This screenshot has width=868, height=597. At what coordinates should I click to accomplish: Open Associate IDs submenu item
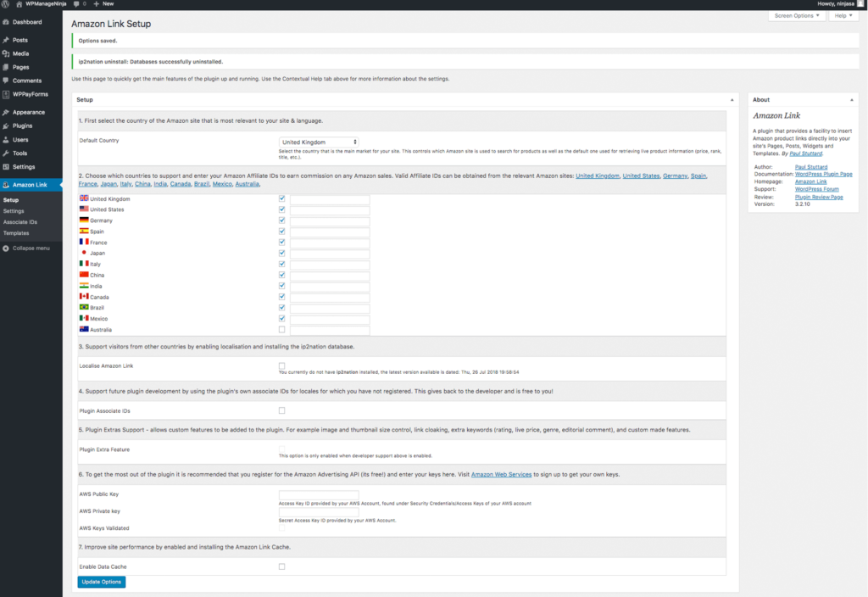pos(20,222)
